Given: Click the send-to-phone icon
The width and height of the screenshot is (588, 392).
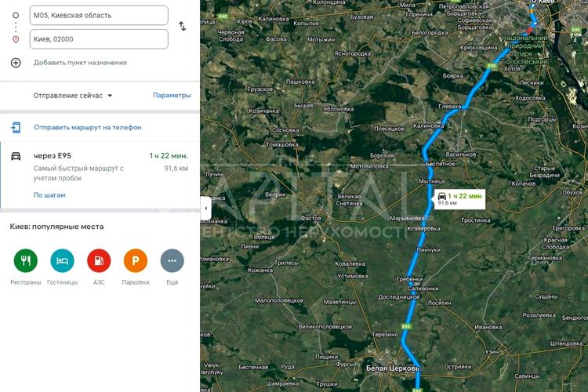Looking at the screenshot, I should pyautogui.click(x=16, y=128).
